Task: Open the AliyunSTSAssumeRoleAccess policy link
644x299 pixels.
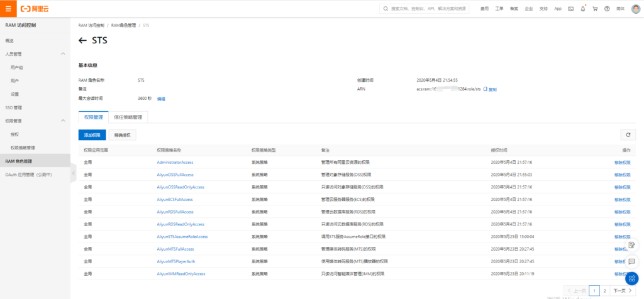Action: pos(182,237)
